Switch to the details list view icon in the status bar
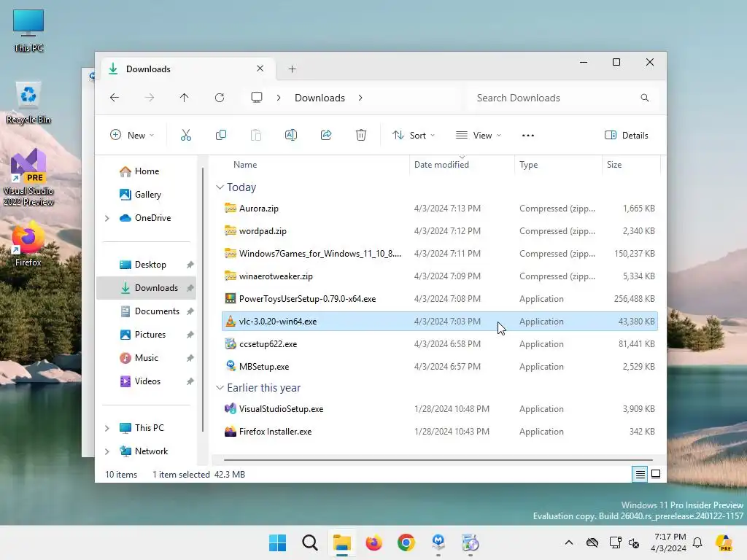 (640, 474)
